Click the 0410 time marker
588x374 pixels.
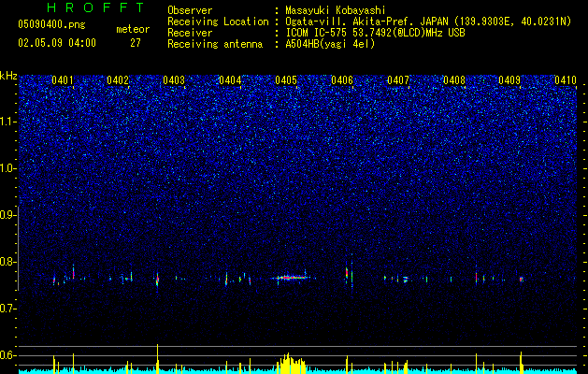coord(566,80)
